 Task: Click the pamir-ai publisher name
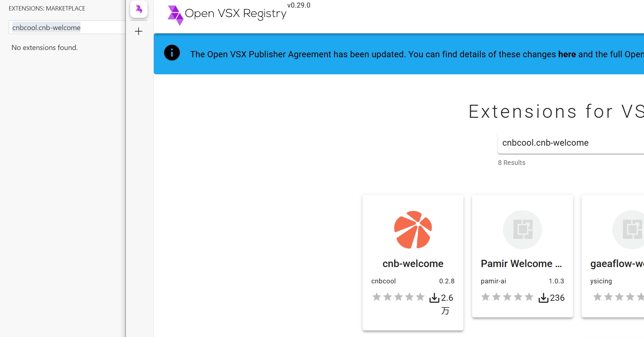click(493, 281)
